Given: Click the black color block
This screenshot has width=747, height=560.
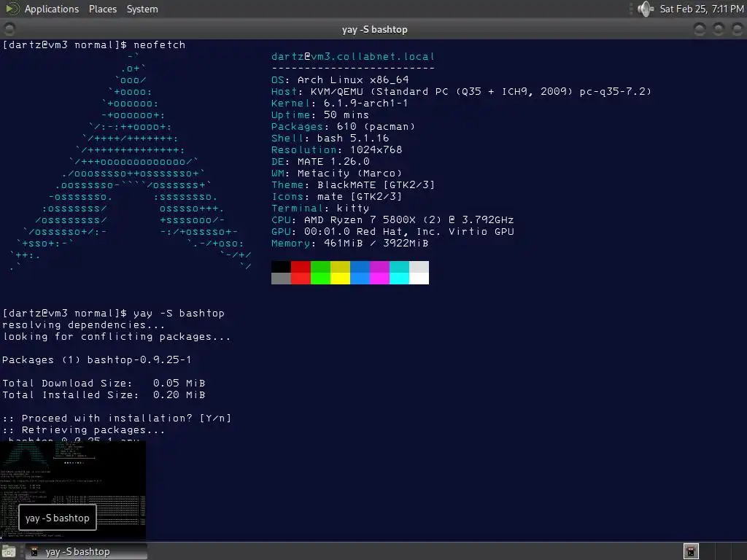Looking at the screenshot, I should 281,267.
